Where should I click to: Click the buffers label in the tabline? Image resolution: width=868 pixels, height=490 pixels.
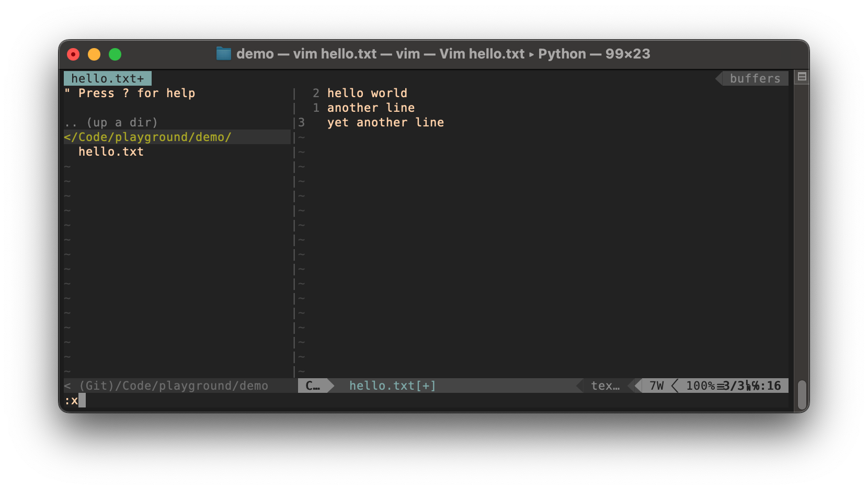point(755,78)
